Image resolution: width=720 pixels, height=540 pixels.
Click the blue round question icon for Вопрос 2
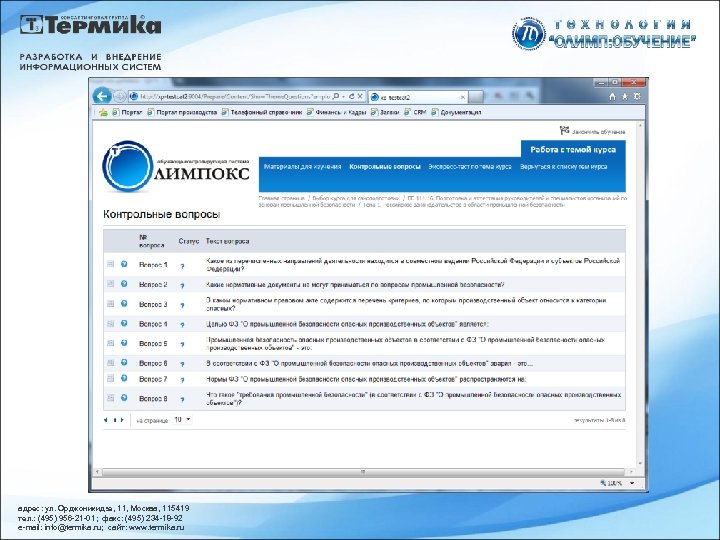tap(124, 284)
